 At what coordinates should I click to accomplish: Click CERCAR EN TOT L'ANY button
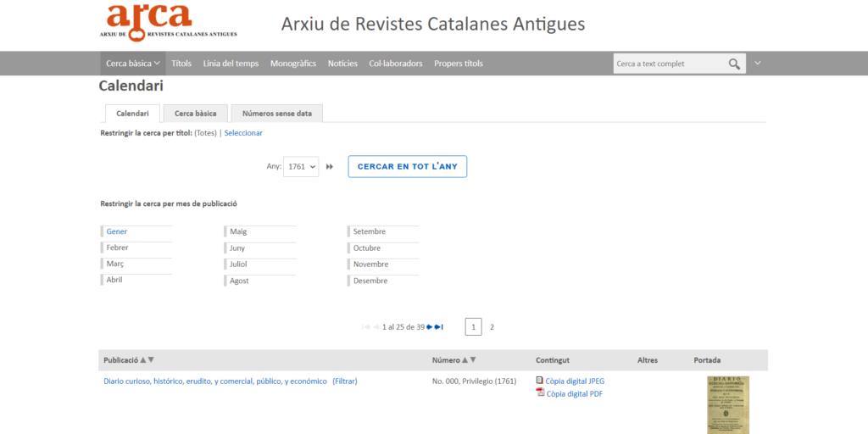click(x=408, y=167)
